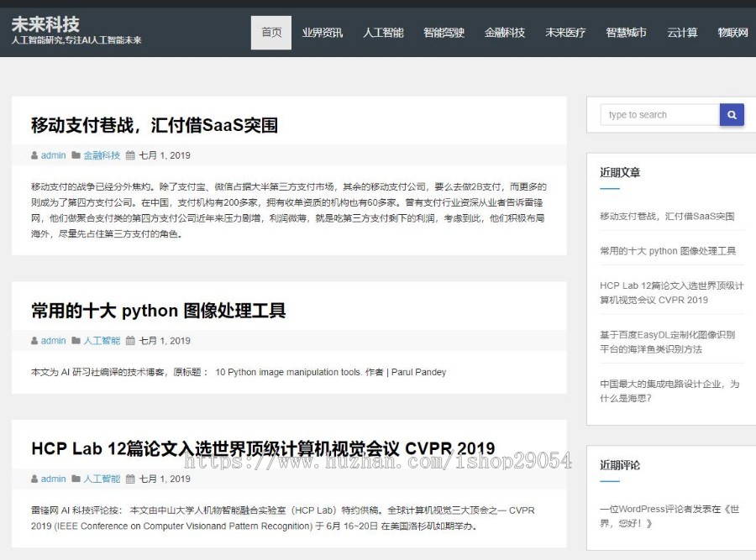This screenshot has width=756, height=560.
Task: Open the 智能驾驶 section
Action: [442, 33]
